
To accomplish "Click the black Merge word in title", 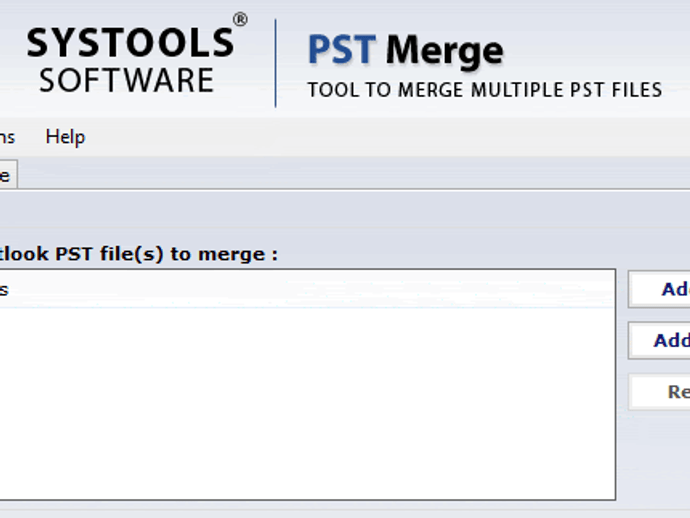I will tap(444, 52).
